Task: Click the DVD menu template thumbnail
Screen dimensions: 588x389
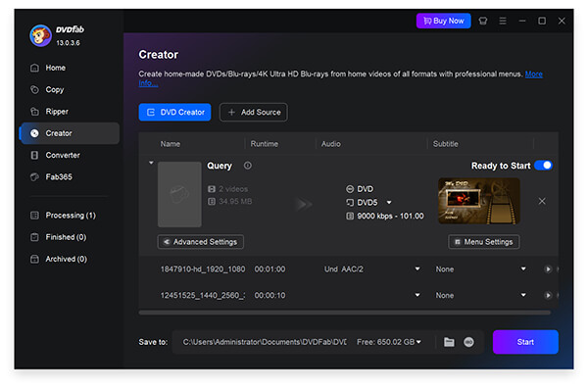Action: [x=479, y=201]
